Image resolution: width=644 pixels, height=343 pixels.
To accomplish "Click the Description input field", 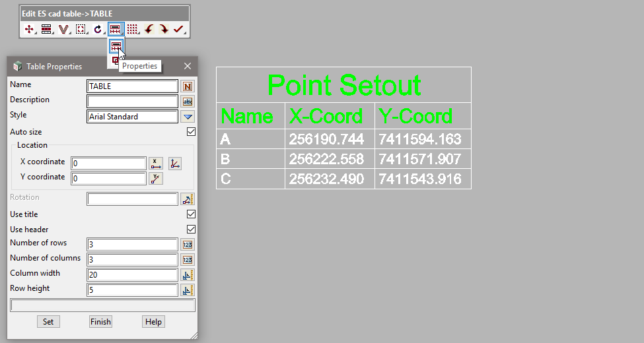I will [132, 102].
